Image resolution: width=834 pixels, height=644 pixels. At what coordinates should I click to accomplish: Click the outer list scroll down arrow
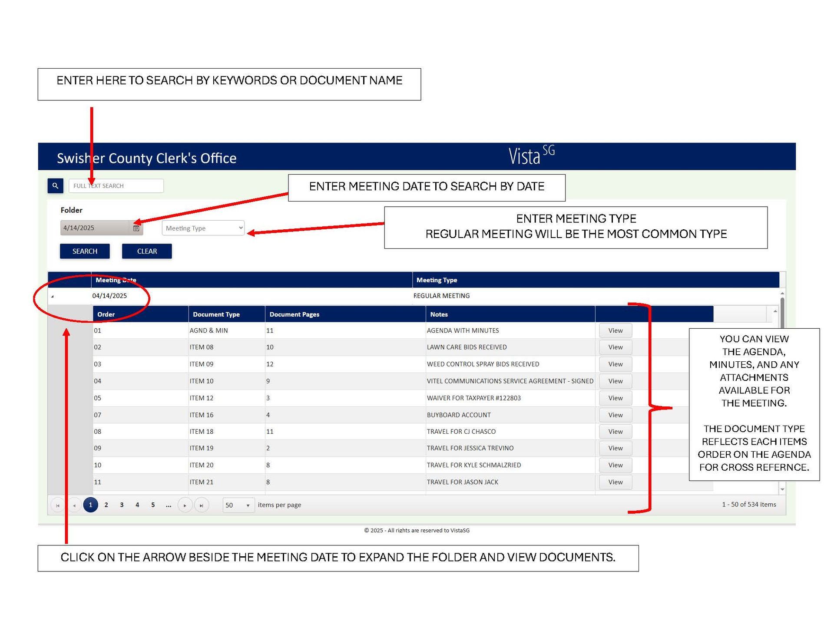[782, 490]
